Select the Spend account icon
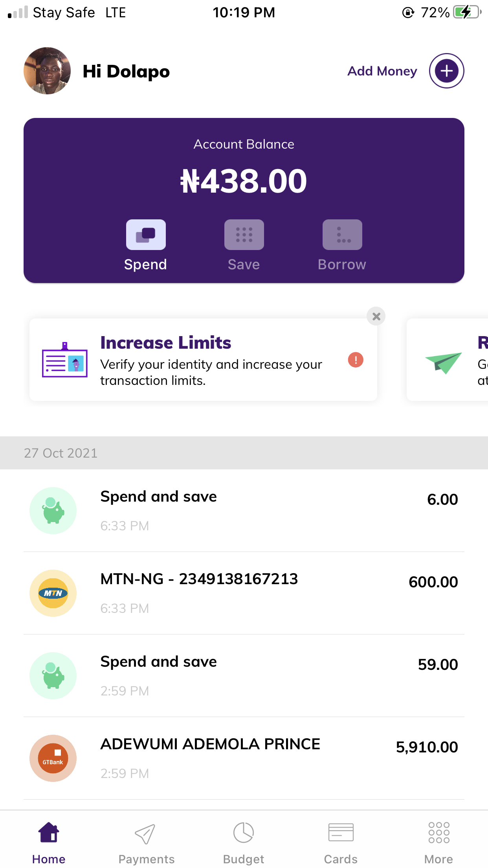This screenshot has height=868, width=488. pos(146,235)
